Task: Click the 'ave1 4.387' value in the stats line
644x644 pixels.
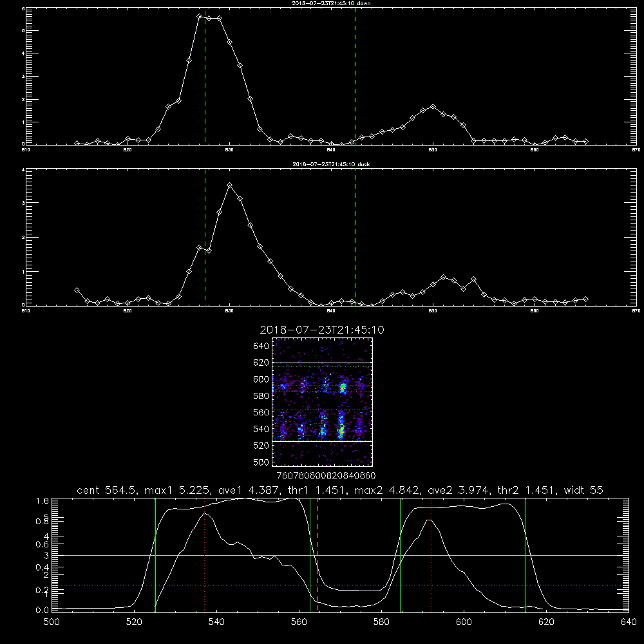Action: (249, 490)
